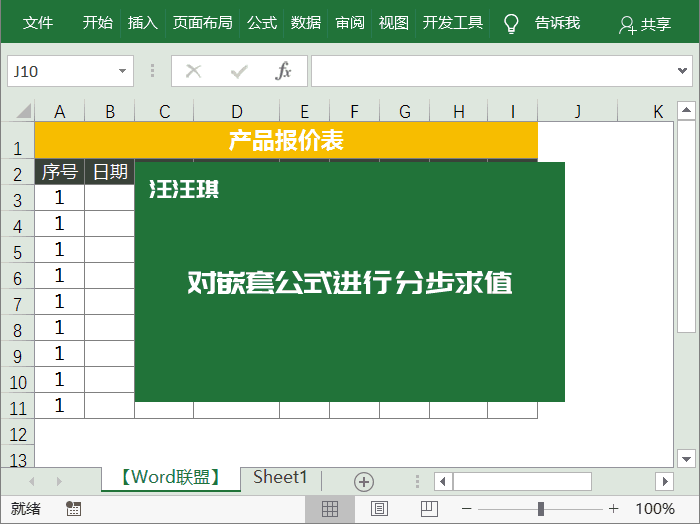Go to the 公式 tab
The image size is (700, 524).
pos(262,23)
